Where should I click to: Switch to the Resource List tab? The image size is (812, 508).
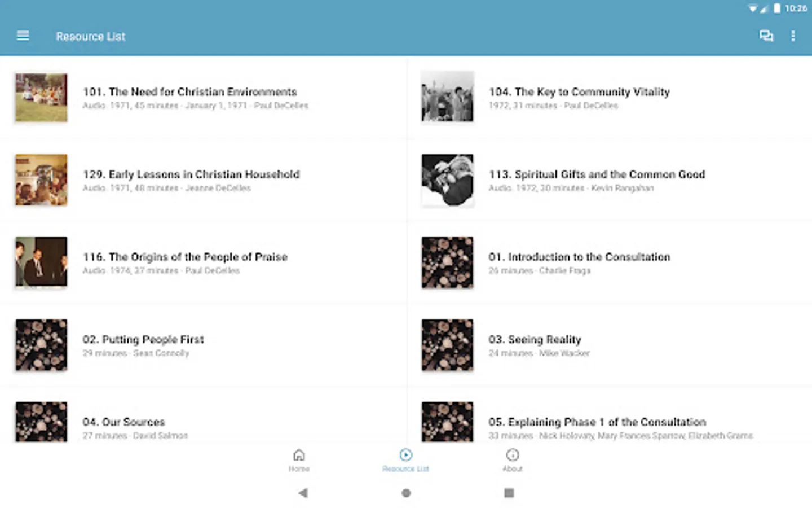pyautogui.click(x=405, y=459)
